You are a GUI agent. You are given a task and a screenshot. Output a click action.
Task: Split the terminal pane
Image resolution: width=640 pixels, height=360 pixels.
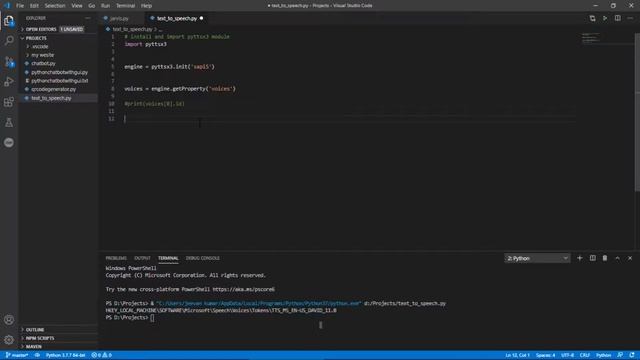coord(592,258)
